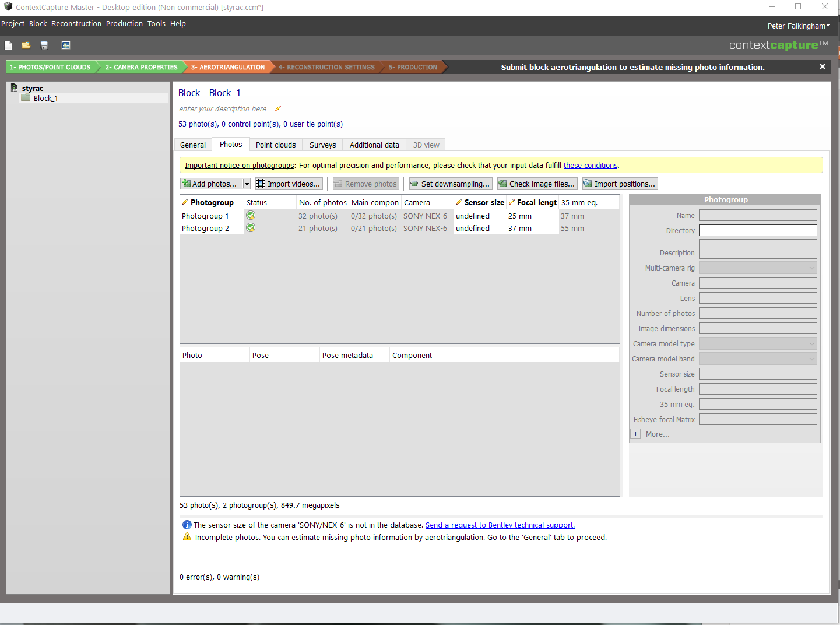
Task: Open the 'these conditions' link
Action: (590, 166)
